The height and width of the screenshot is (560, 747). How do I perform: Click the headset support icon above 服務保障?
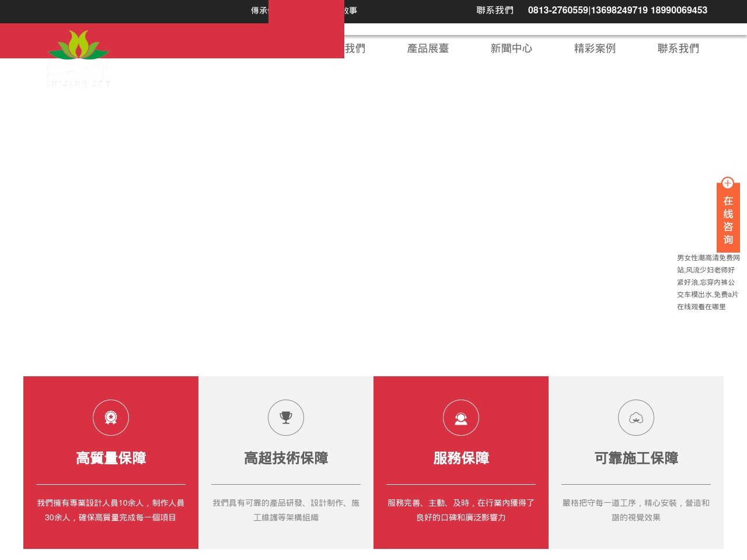461,418
